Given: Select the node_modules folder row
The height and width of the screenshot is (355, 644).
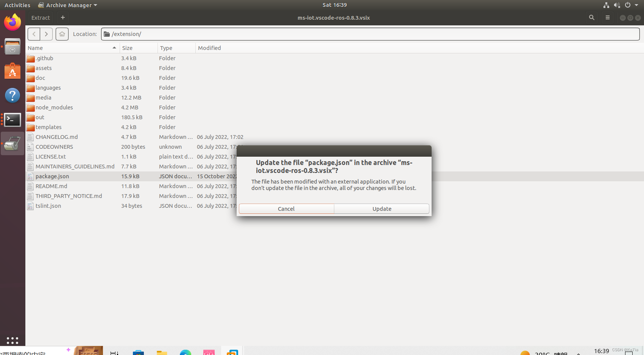Looking at the screenshot, I should [x=54, y=107].
